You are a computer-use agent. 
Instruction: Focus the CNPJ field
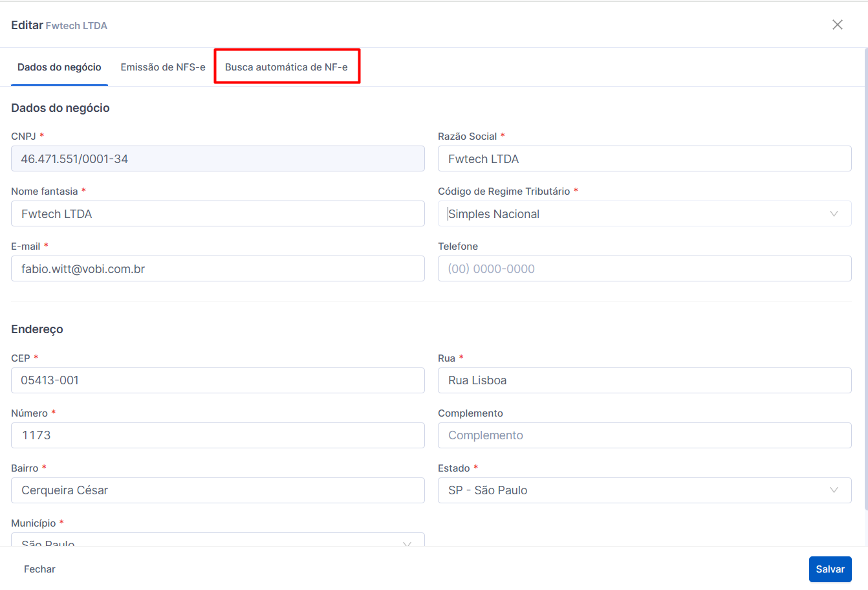pos(218,158)
